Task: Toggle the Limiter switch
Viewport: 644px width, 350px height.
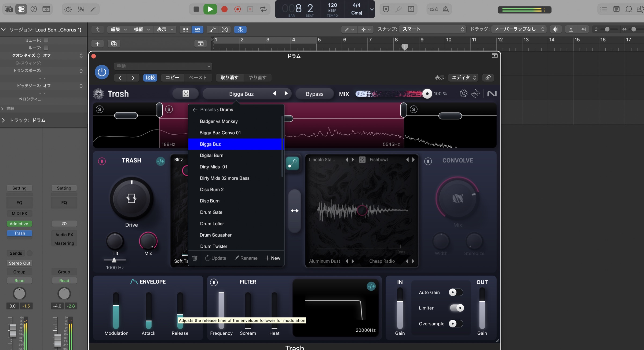Action: point(457,308)
